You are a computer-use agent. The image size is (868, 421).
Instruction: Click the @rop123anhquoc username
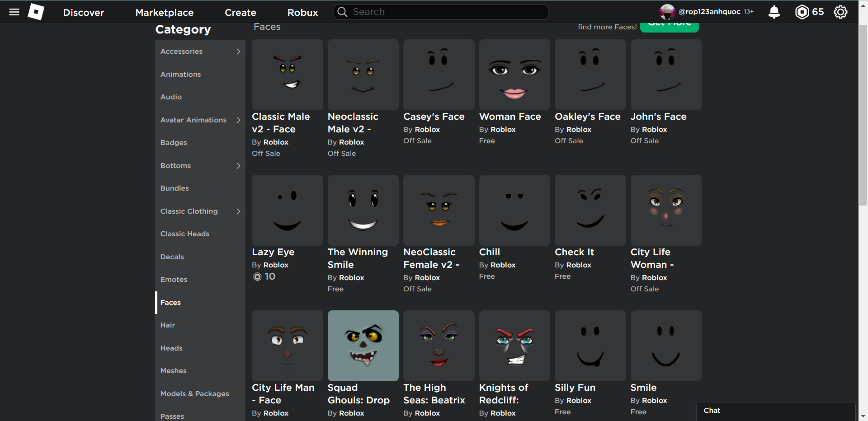[709, 12]
